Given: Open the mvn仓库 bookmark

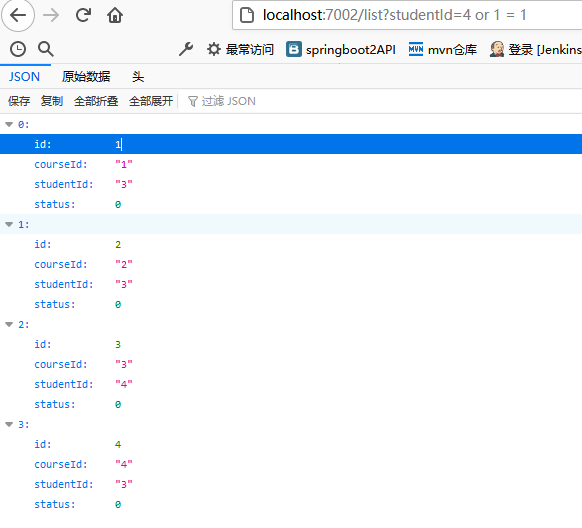Looking at the screenshot, I should (442, 49).
